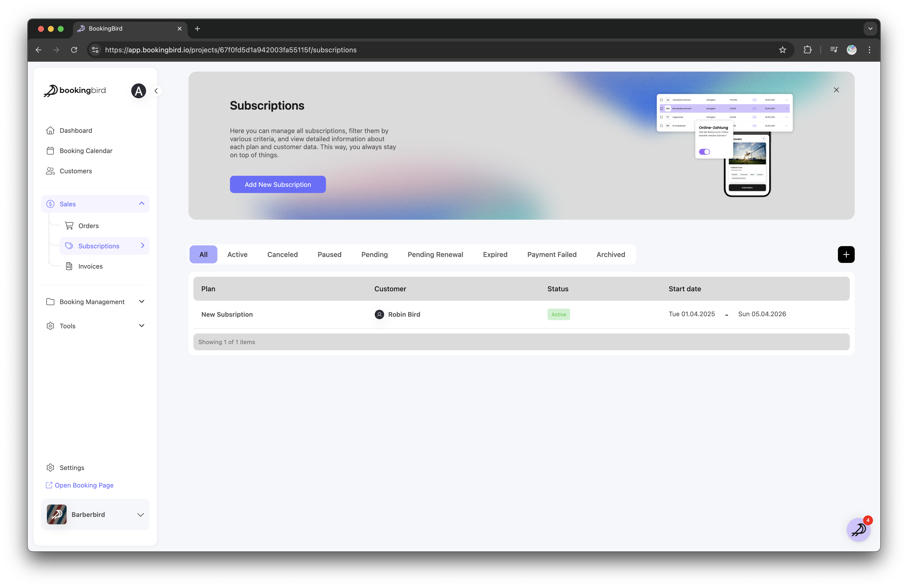
Task: Bookmark page with star icon
Action: pos(782,50)
